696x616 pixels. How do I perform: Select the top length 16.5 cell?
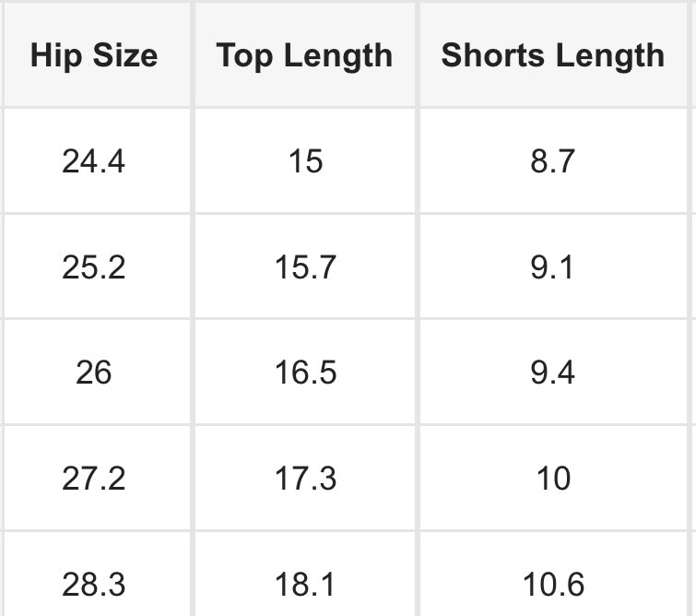[x=305, y=373]
